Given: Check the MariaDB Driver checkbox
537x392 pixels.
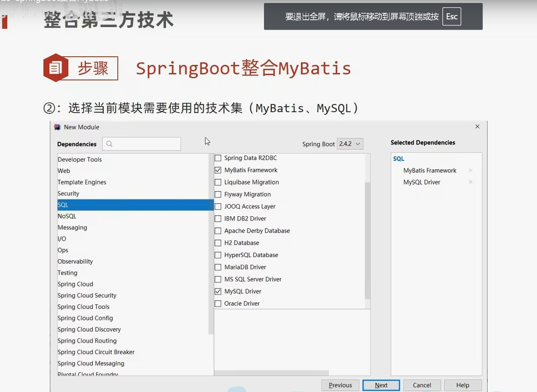Looking at the screenshot, I should (218, 267).
